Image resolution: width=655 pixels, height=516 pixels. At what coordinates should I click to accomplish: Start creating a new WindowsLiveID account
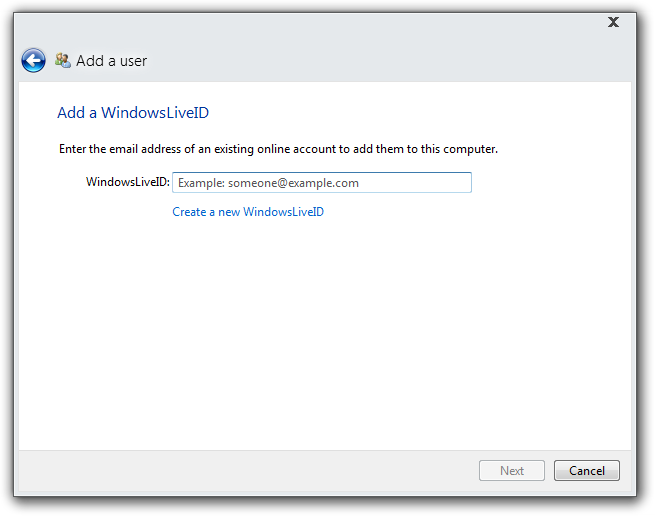pyautogui.click(x=248, y=212)
